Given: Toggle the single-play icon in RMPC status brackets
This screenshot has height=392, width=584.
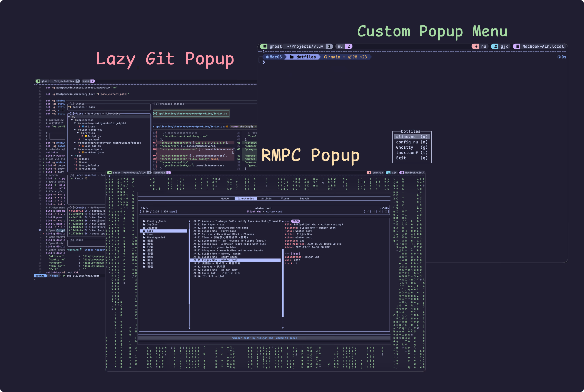Looking at the screenshot, I should (x=386, y=211).
